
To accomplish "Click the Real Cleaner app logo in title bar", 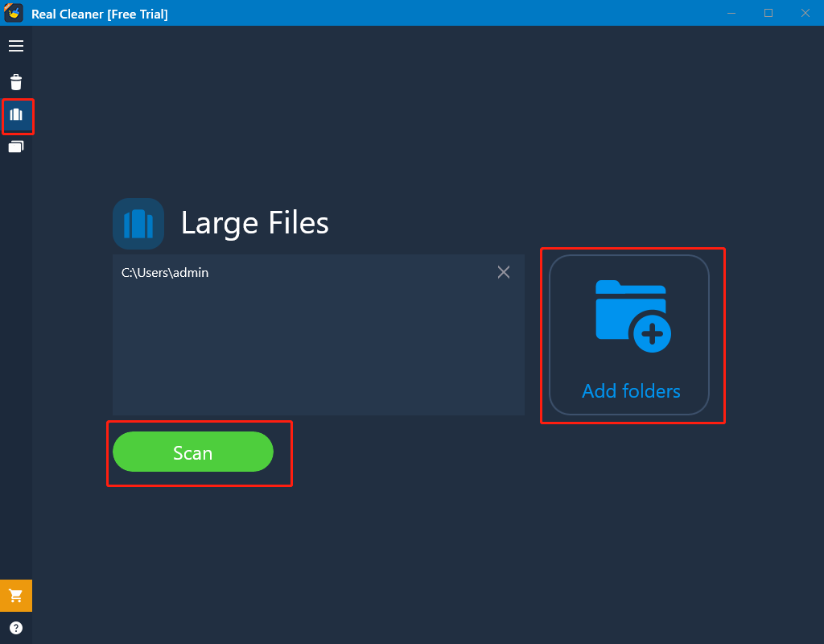I will (x=14, y=13).
